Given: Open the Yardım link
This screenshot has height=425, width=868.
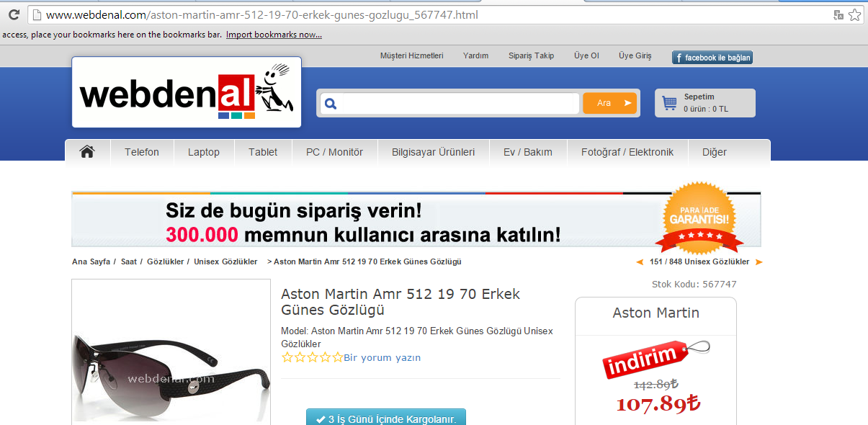Looking at the screenshot, I should (475, 55).
